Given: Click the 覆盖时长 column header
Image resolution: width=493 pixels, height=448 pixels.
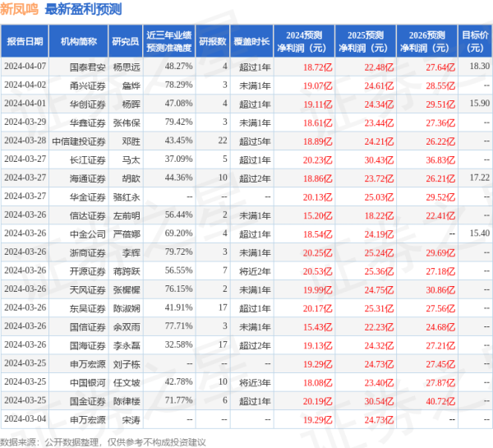Looking at the screenshot, I should coord(252,41).
